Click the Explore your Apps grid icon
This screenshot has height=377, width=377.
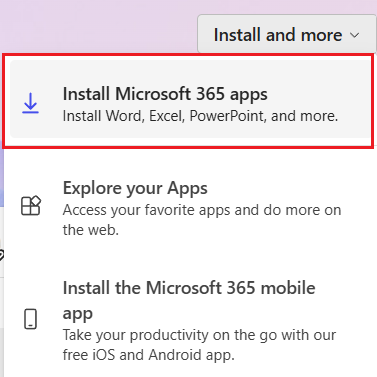pos(31,205)
